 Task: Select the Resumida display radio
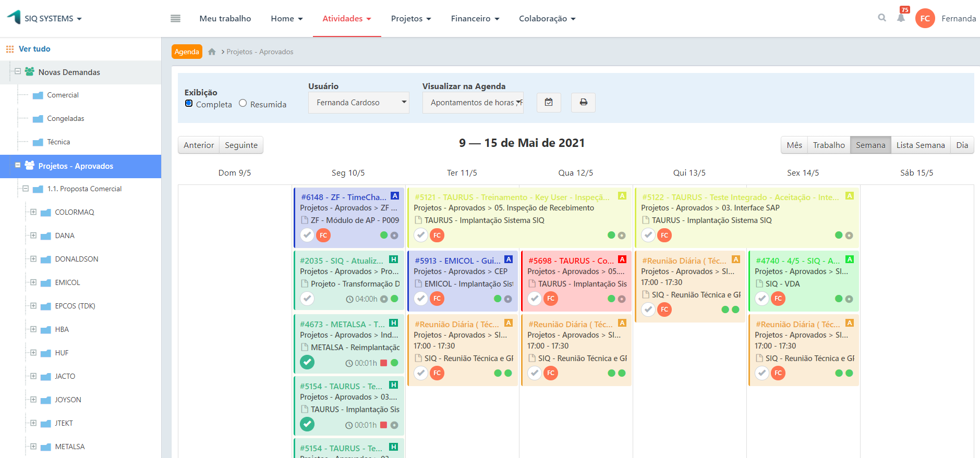click(243, 103)
